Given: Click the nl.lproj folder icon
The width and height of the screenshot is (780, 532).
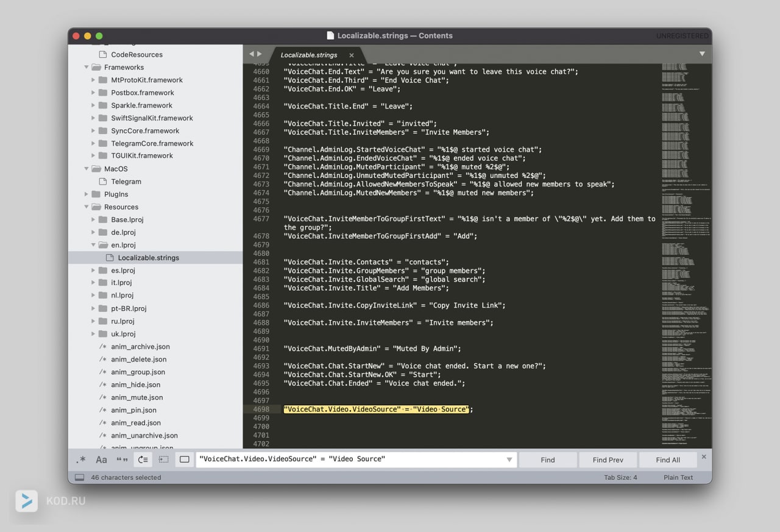Looking at the screenshot, I should [103, 296].
